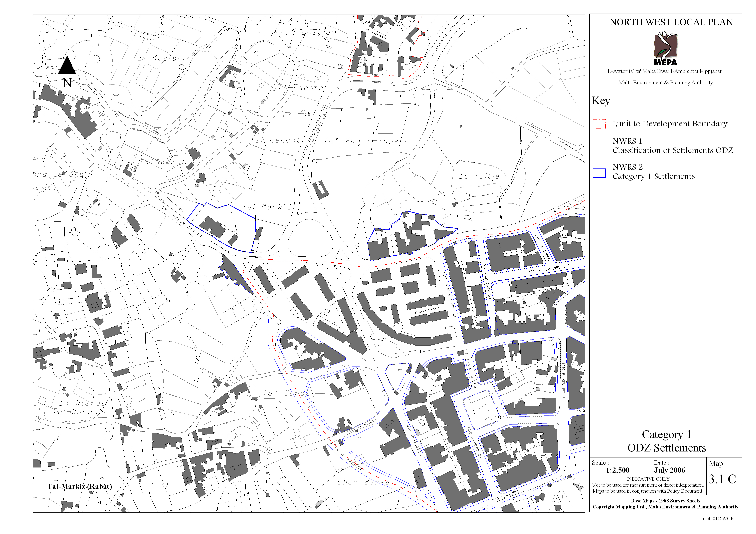
Task: Click the blue Category 1 Settlements legend box
Action: pyautogui.click(x=599, y=173)
